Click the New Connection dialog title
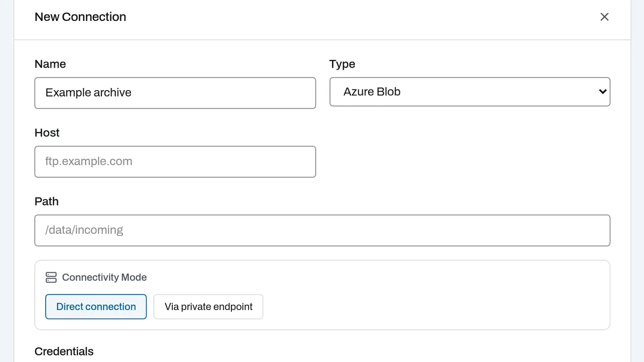This screenshot has height=362, width=644. point(80,17)
